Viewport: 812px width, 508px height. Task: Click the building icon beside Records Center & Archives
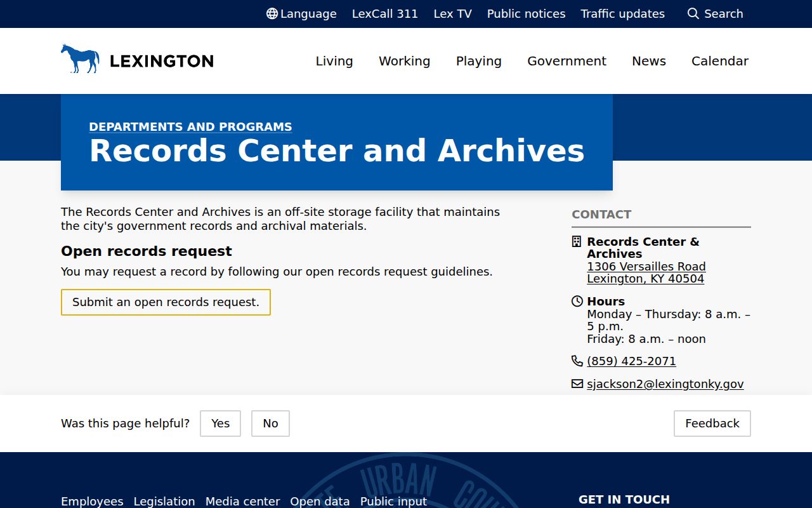tap(577, 241)
